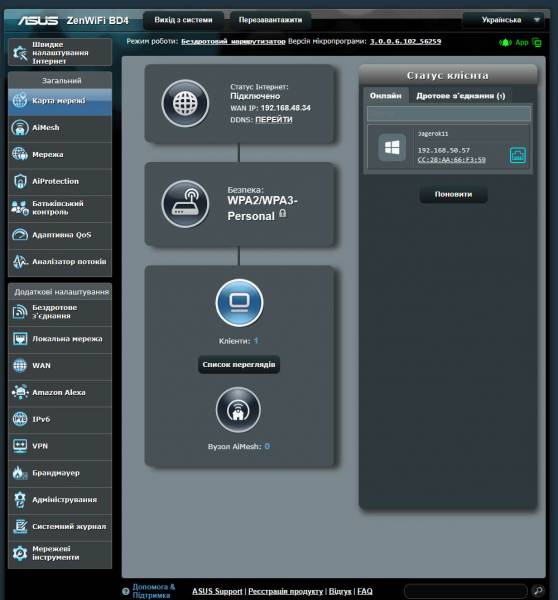Viewport: 558px width, 600px height.
Task: Open the Українська language dropdown
Action: click(x=504, y=20)
